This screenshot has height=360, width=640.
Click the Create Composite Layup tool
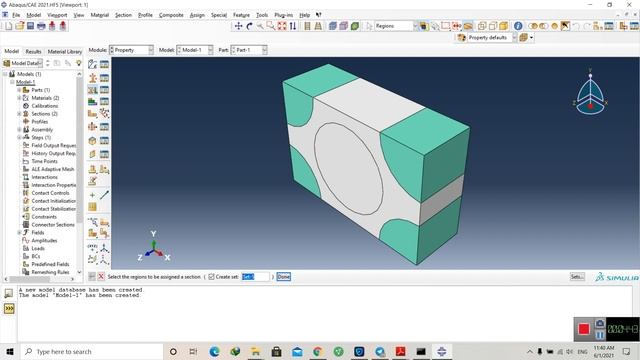pyautogui.click(x=93, y=101)
